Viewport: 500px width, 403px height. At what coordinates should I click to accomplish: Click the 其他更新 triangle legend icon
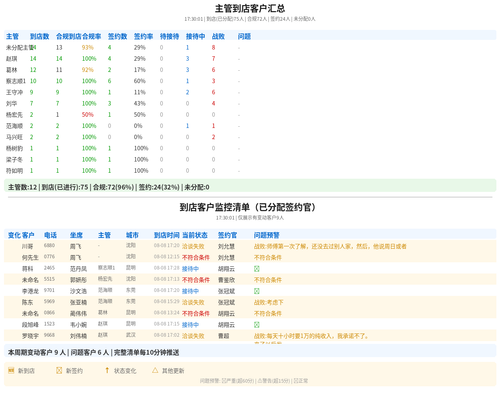coord(155,370)
